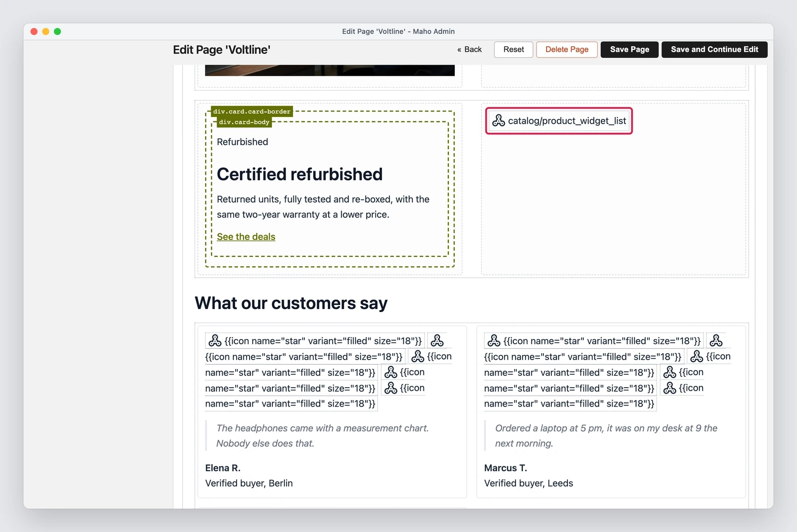797x532 pixels.
Task: Click the Reset button
Action: [514, 49]
